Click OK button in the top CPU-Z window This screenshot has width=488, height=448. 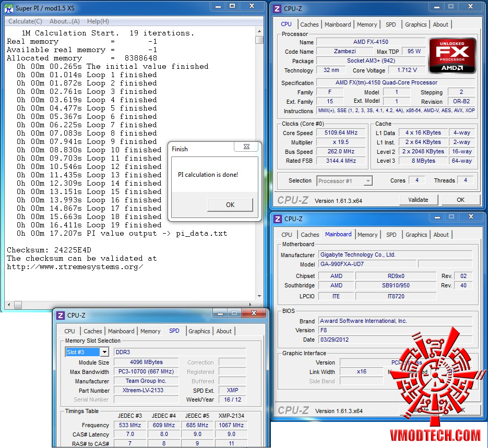(461, 200)
